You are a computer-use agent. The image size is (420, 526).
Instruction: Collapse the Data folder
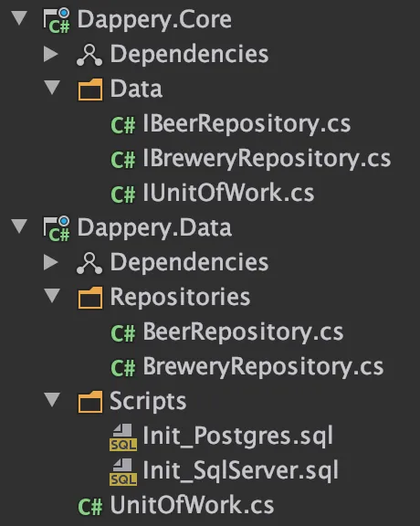point(52,88)
